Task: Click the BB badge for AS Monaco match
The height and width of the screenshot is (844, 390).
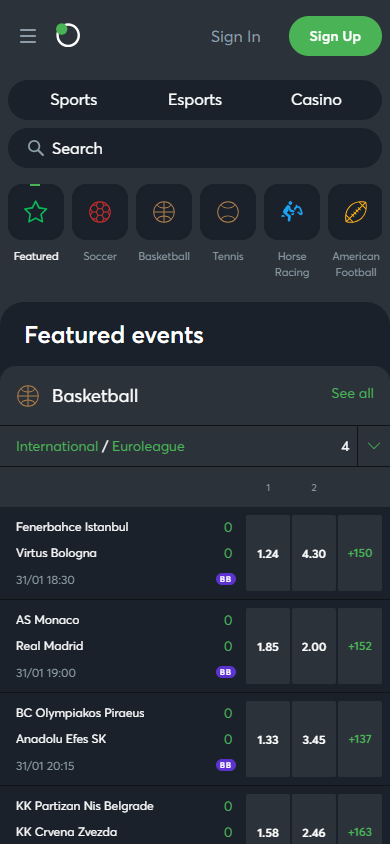Action: pyautogui.click(x=226, y=672)
